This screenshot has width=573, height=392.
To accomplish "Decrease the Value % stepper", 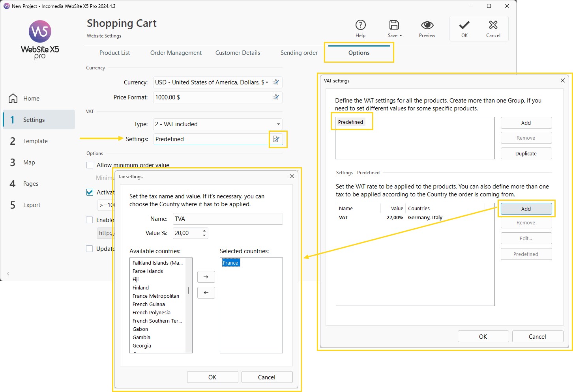I will [x=204, y=235].
